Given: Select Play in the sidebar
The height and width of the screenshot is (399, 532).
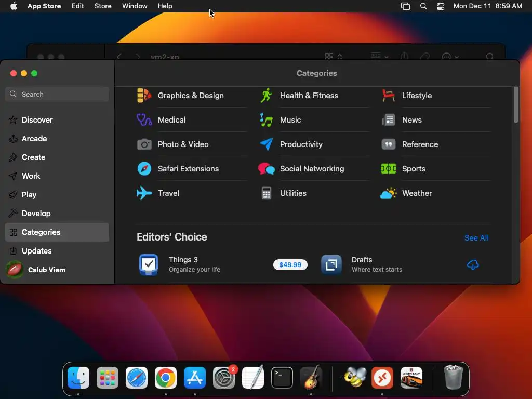Looking at the screenshot, I should [x=57, y=195].
